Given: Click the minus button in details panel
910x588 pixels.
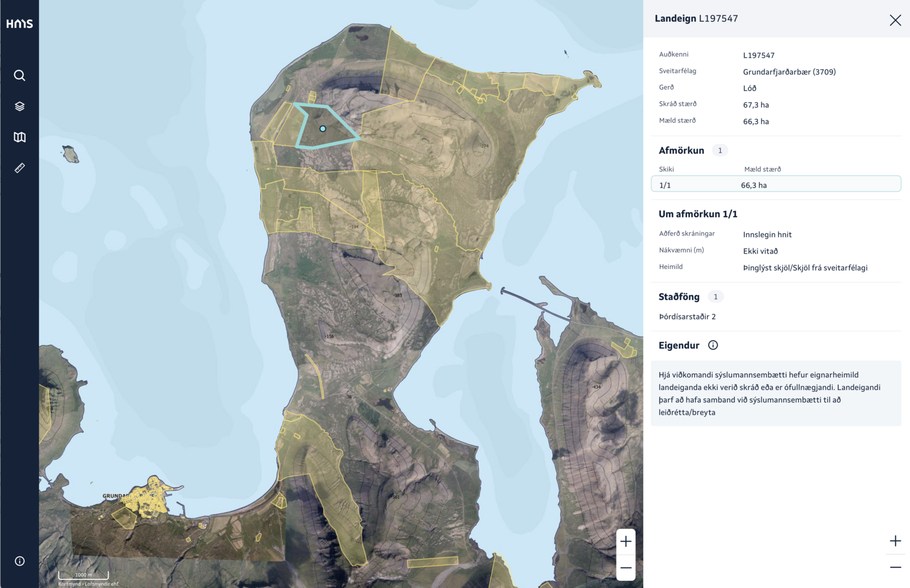Looking at the screenshot, I should (x=895, y=567).
